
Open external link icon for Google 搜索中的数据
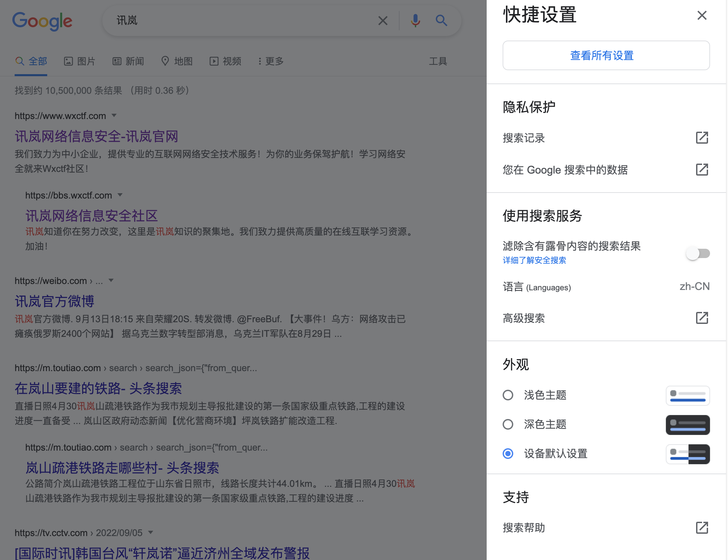702,170
